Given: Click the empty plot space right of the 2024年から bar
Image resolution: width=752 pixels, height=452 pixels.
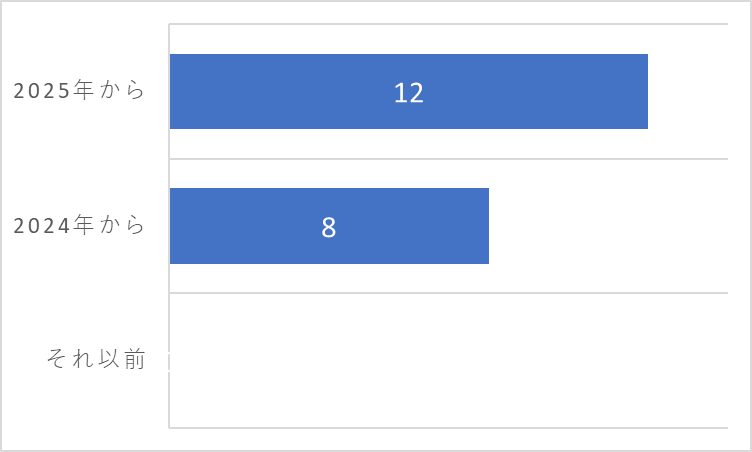Looking at the screenshot, I should click(608, 226).
